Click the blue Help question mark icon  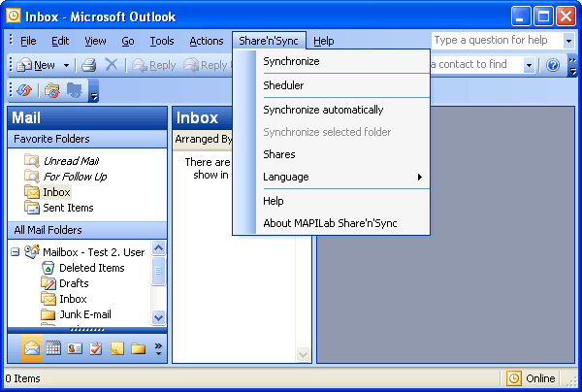click(x=553, y=65)
